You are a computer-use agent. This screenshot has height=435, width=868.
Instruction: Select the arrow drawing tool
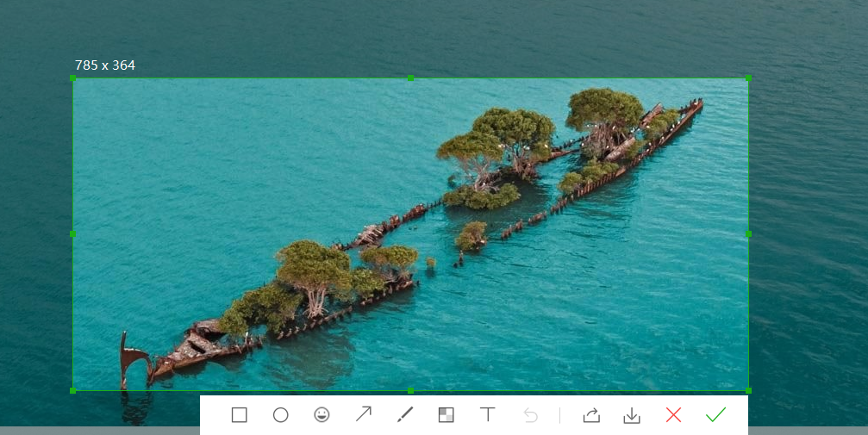coord(363,414)
